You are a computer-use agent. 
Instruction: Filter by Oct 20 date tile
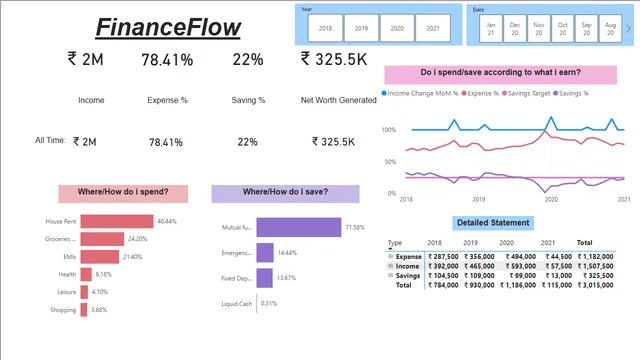(562, 29)
